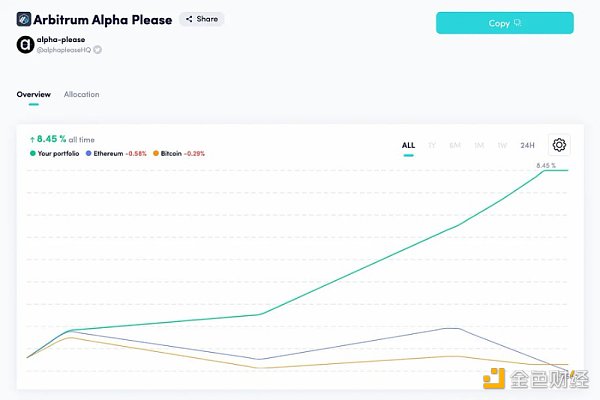This screenshot has width=600, height=400.
Task: Click the green up-arrow beside 8.45 %
Action: [x=33, y=140]
